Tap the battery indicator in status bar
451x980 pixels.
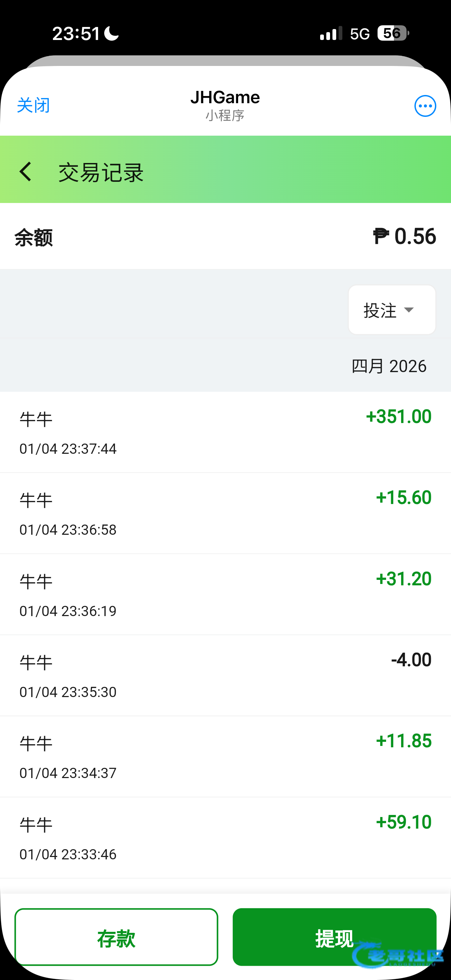393,33
